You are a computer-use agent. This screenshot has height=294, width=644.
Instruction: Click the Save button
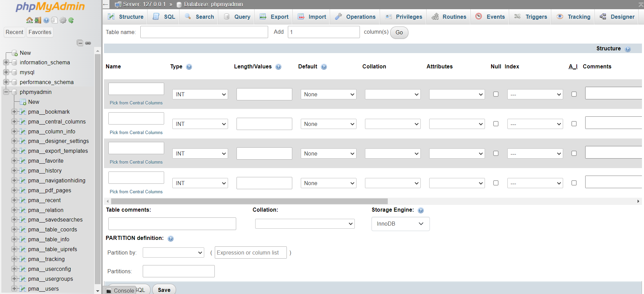164,290
